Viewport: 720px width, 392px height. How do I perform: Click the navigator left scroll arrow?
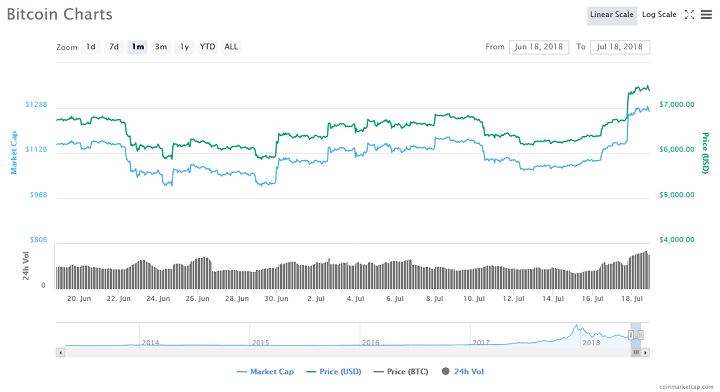pos(60,353)
